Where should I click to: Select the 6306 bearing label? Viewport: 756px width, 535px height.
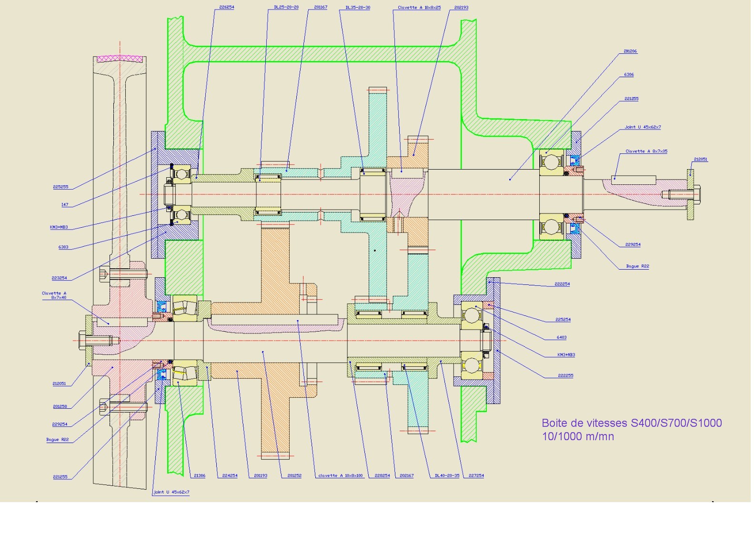pos(629,75)
